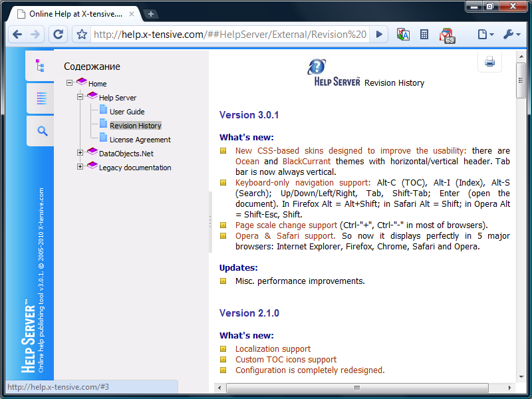Click 'Localization support' text

tap(273, 348)
